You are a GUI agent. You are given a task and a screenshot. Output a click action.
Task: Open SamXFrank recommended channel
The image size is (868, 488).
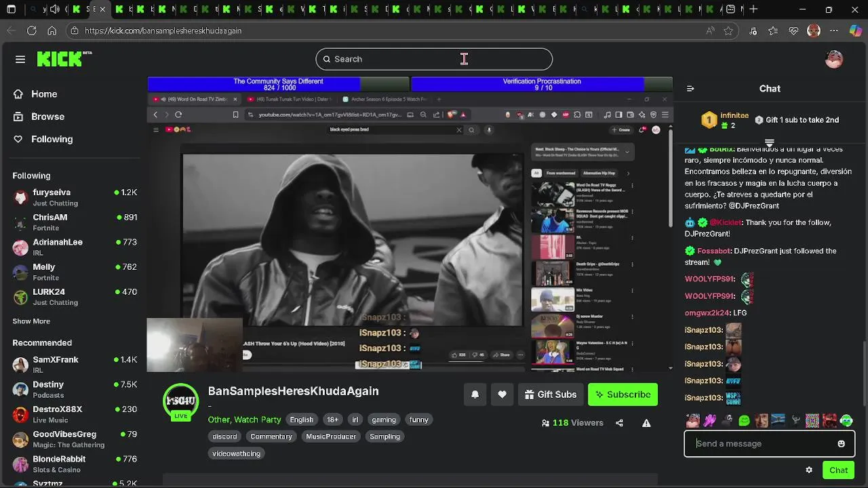(x=75, y=365)
